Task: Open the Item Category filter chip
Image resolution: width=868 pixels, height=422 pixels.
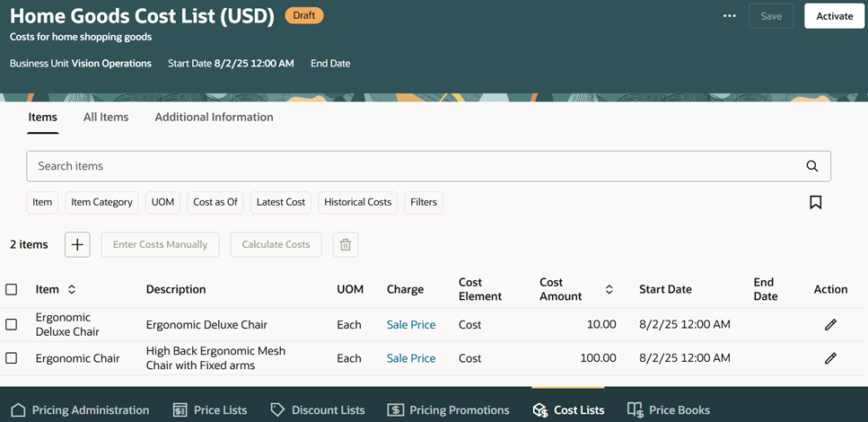Action: tap(101, 203)
